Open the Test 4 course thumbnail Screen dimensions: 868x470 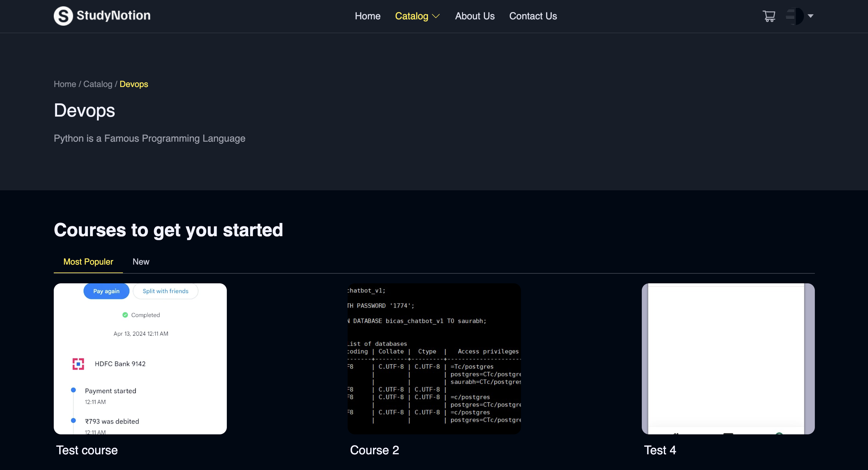click(728, 359)
